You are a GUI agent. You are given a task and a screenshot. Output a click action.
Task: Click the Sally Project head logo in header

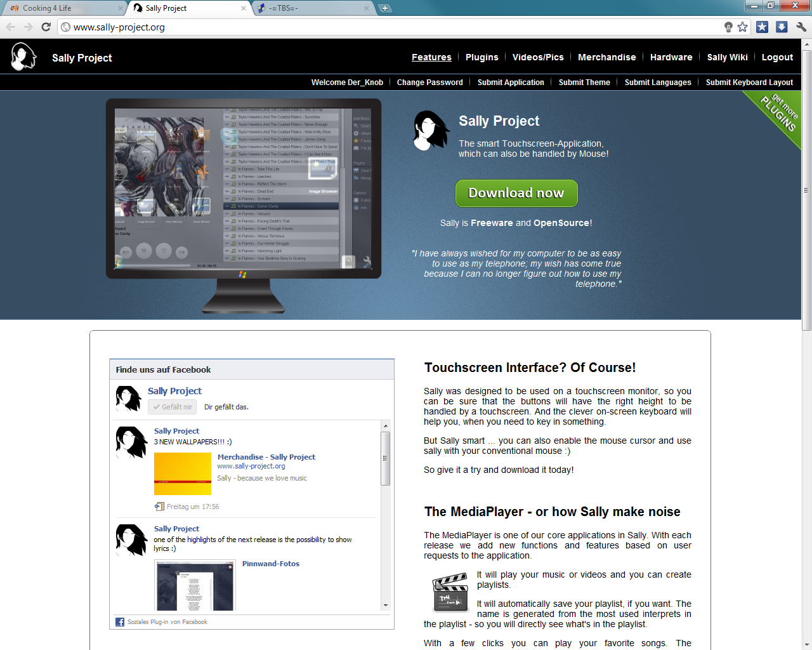(23, 56)
